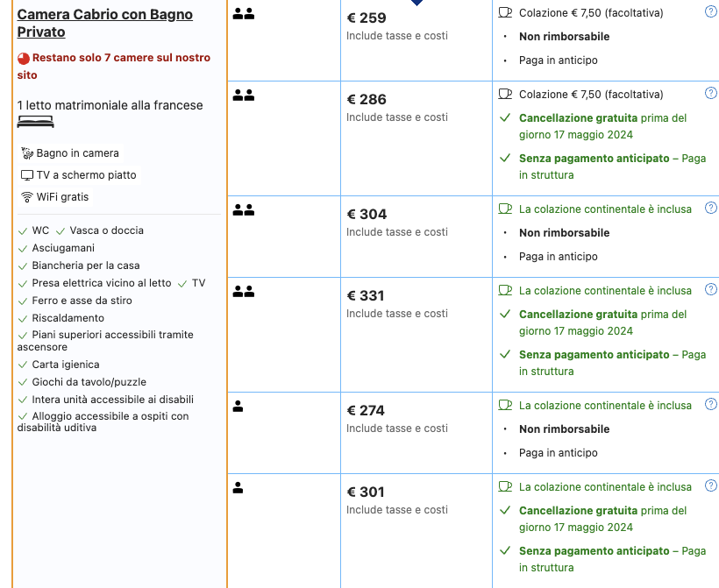Click the single-guest occupancy icon for €274

238,407
